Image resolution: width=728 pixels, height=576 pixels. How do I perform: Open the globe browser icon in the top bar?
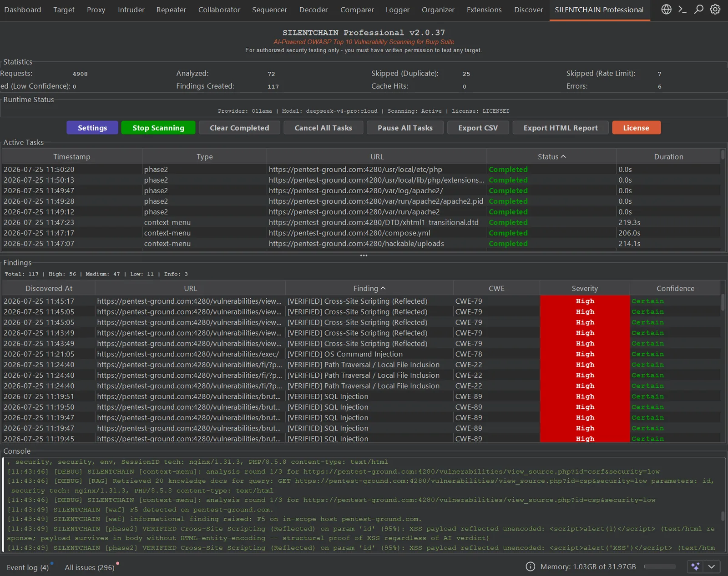666,9
